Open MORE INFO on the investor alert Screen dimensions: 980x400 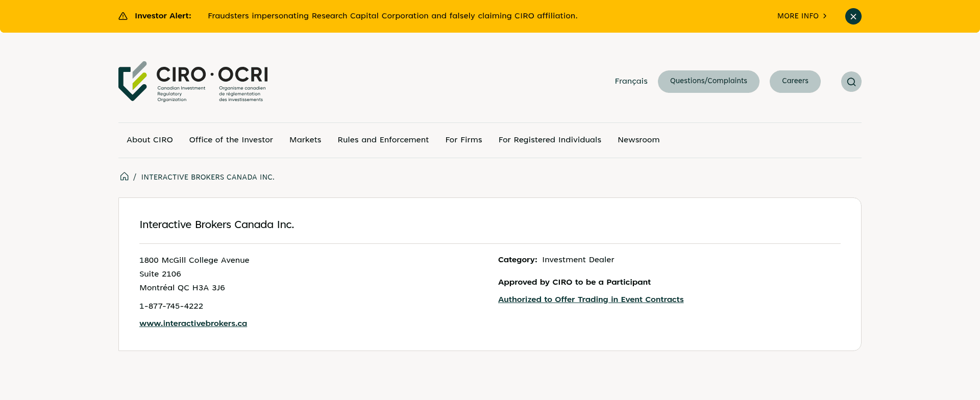point(802,16)
